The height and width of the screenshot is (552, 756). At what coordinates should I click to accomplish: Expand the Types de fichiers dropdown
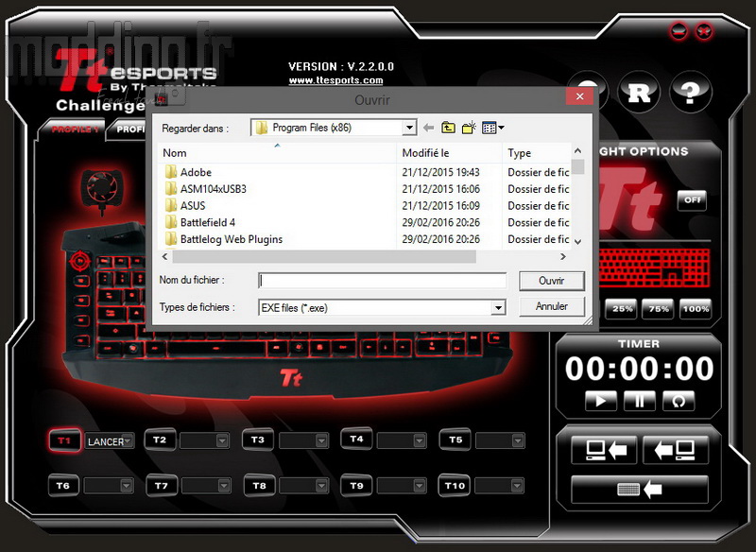[x=498, y=307]
